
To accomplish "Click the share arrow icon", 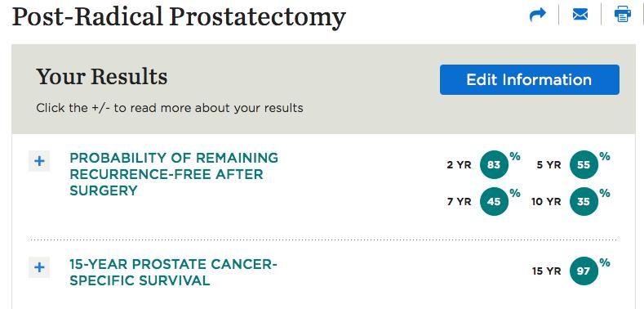I will [x=538, y=16].
